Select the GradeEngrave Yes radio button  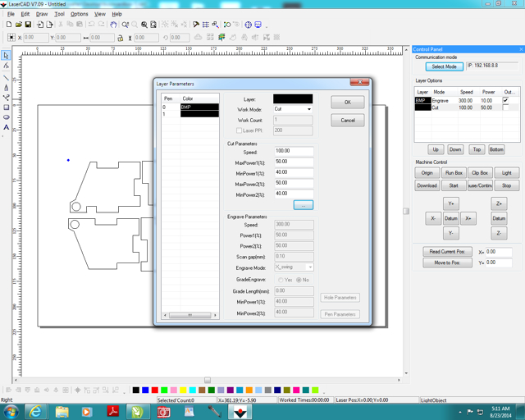click(281, 280)
